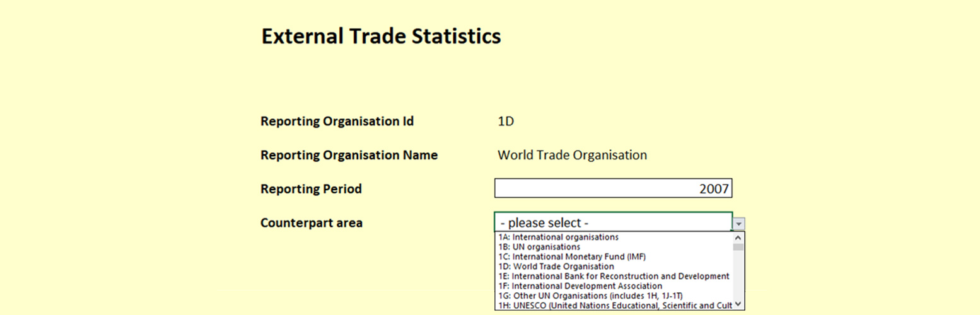980x315 pixels.
Task: Select the 'Reporting Organisation Id' label cell
Action: click(x=337, y=121)
